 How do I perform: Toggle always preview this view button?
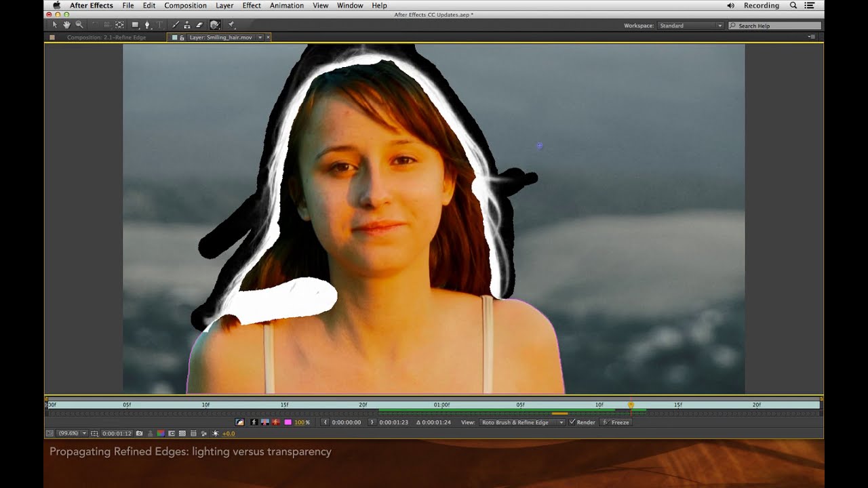click(50, 434)
